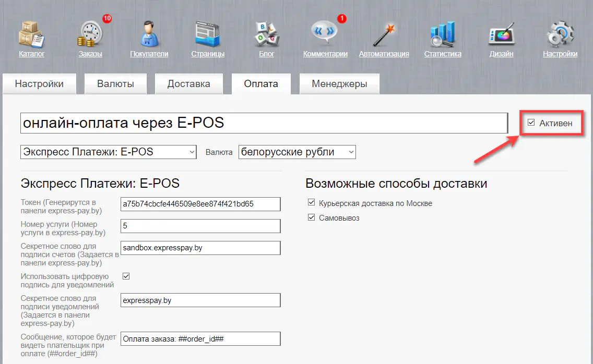
Task: Click the Заказы clock icon with badge 10
Action: point(89,32)
